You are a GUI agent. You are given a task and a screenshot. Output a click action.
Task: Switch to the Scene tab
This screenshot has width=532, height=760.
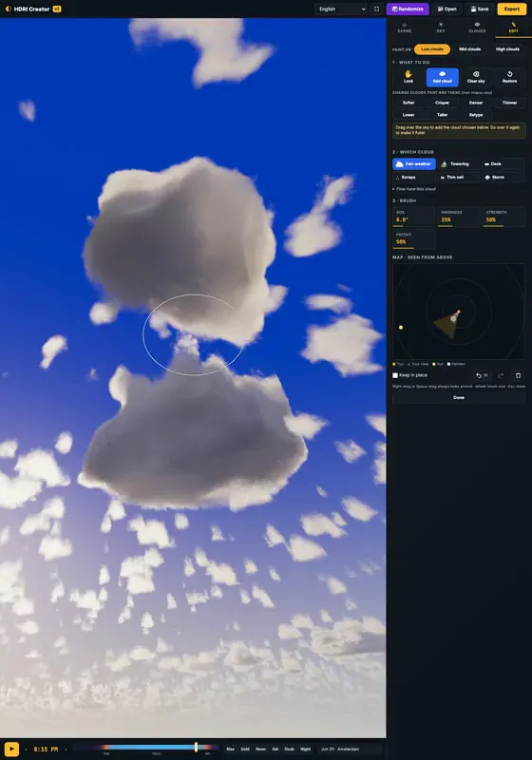point(405,28)
